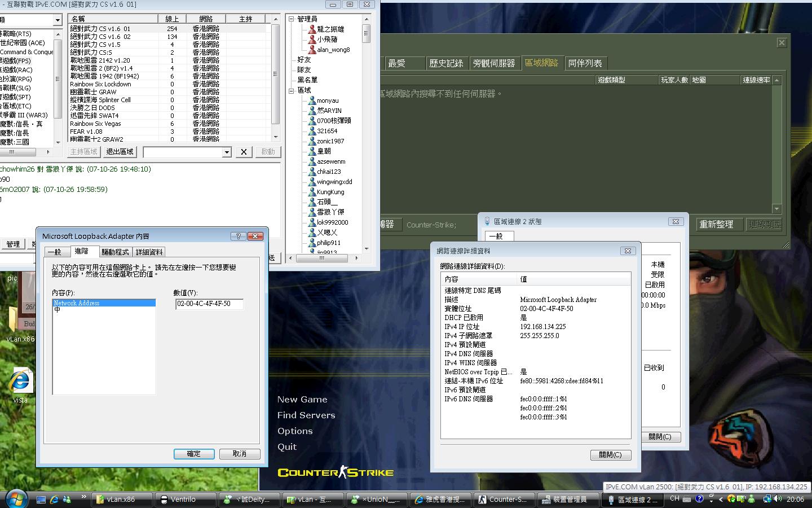The width and height of the screenshot is (812, 508).
Task: Open the 歷史記錄 server tab
Action: [x=446, y=63]
